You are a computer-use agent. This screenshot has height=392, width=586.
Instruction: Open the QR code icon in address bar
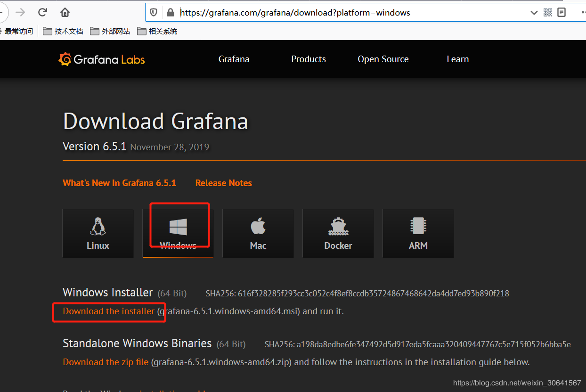[x=548, y=13]
